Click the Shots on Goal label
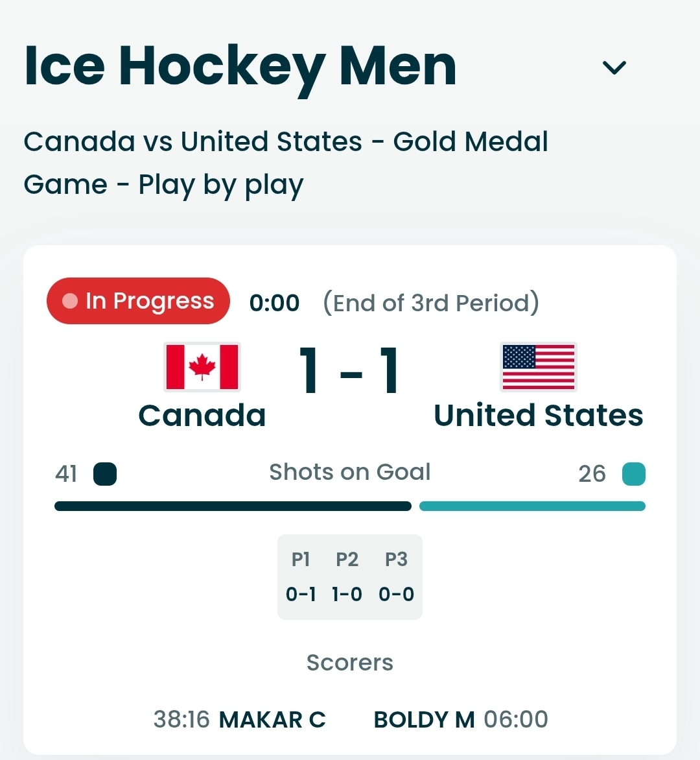700x760 pixels. 349,472
